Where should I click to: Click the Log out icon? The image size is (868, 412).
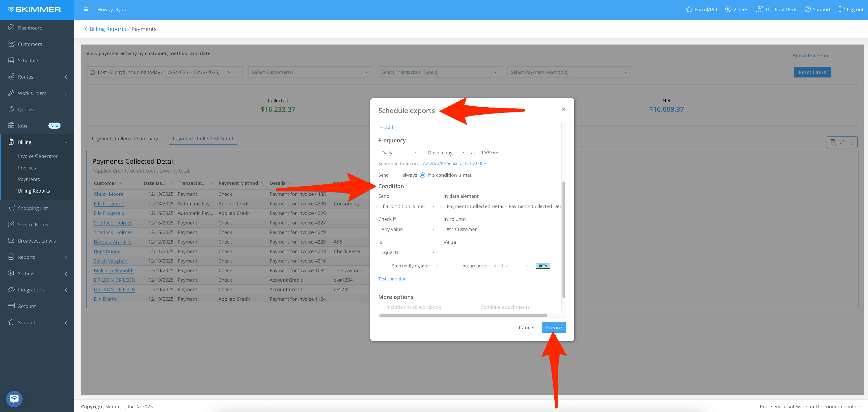click(x=841, y=10)
